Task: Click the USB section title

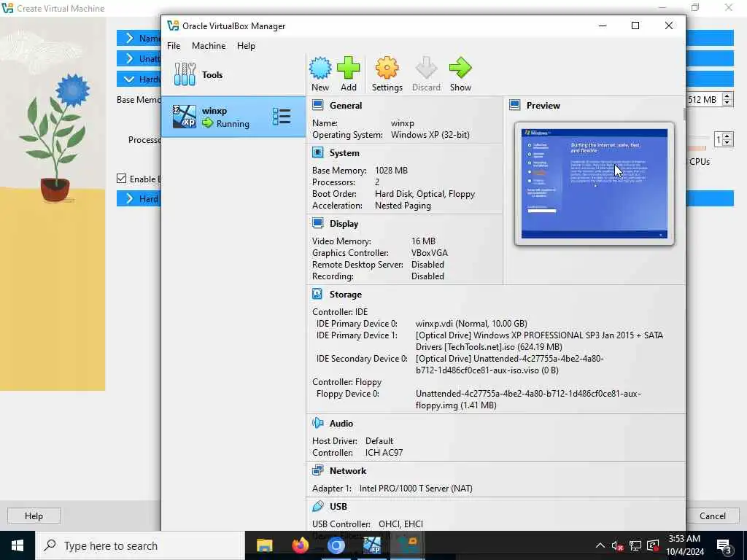Action: click(338, 507)
